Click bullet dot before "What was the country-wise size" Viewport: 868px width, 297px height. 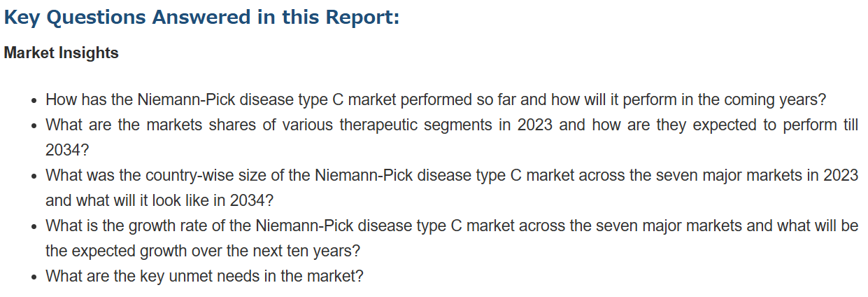34,177
